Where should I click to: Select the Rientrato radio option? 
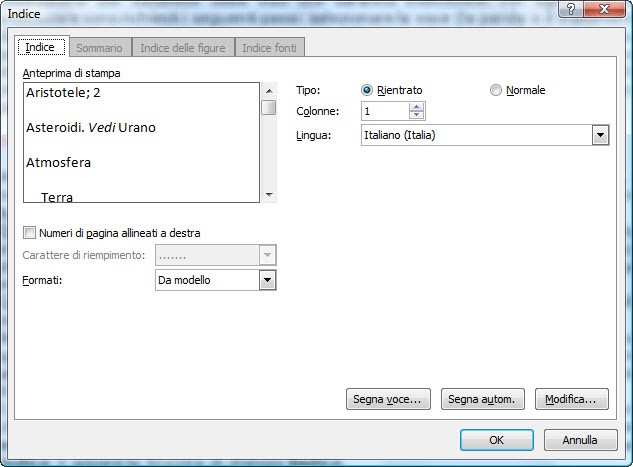367,90
